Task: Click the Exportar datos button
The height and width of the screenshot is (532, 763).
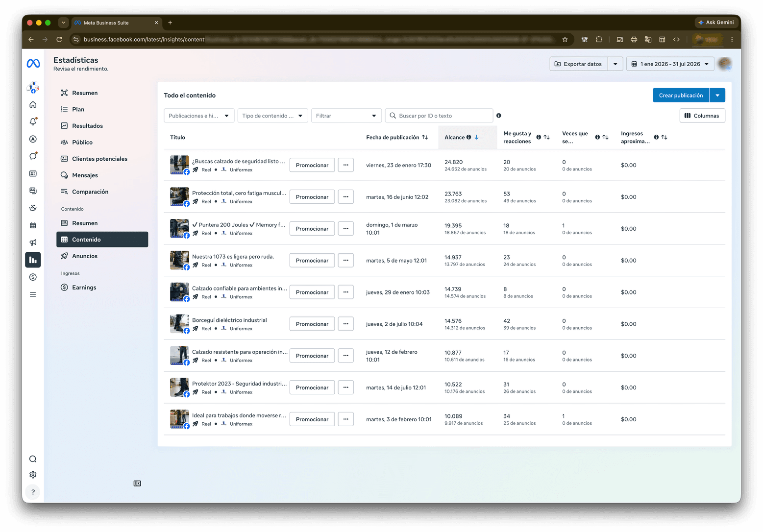Action: (579, 64)
